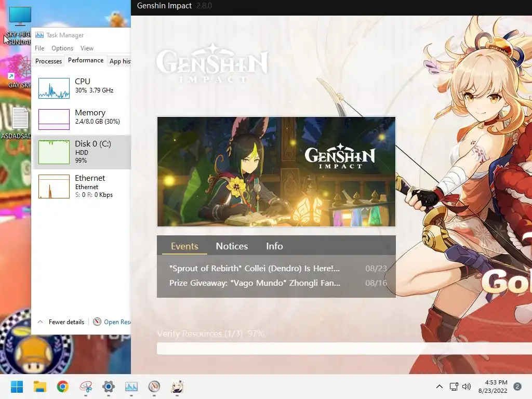The image size is (532, 399).
Task: Open network status in system tray
Action: point(454,387)
